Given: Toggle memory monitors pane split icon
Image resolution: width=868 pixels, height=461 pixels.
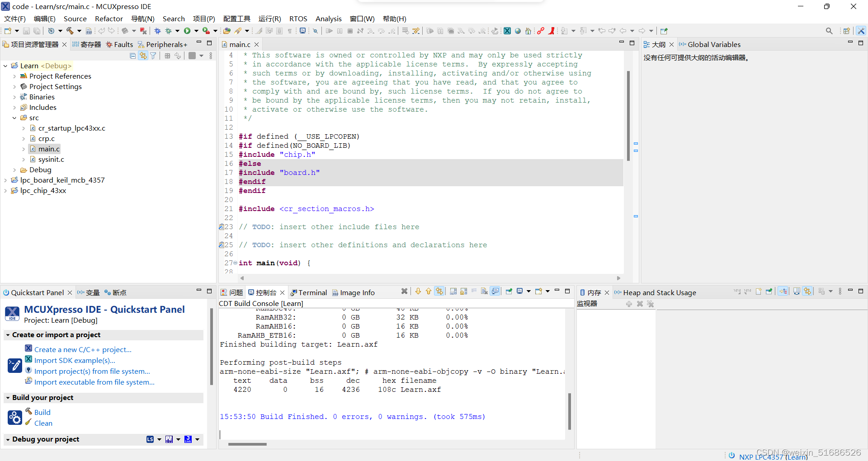Looking at the screenshot, I should [797, 292].
